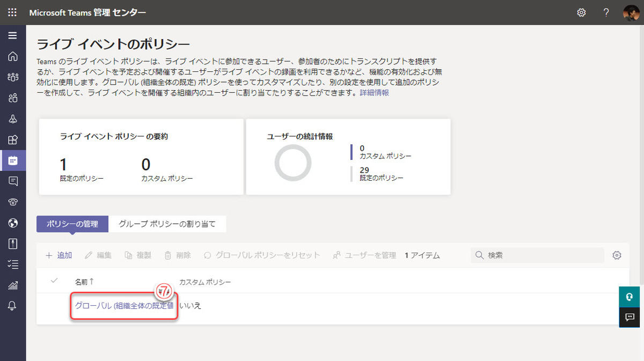This screenshot has width=644, height=361.
Task: Open settings gear in top header
Action: (x=581, y=12)
